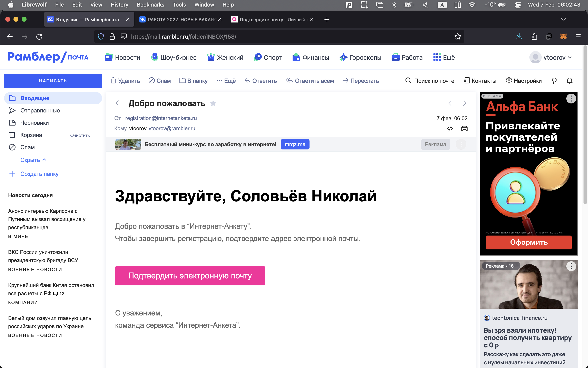Click Оформить in Alfa Bank ad
This screenshot has height=368, width=588.
[529, 242]
